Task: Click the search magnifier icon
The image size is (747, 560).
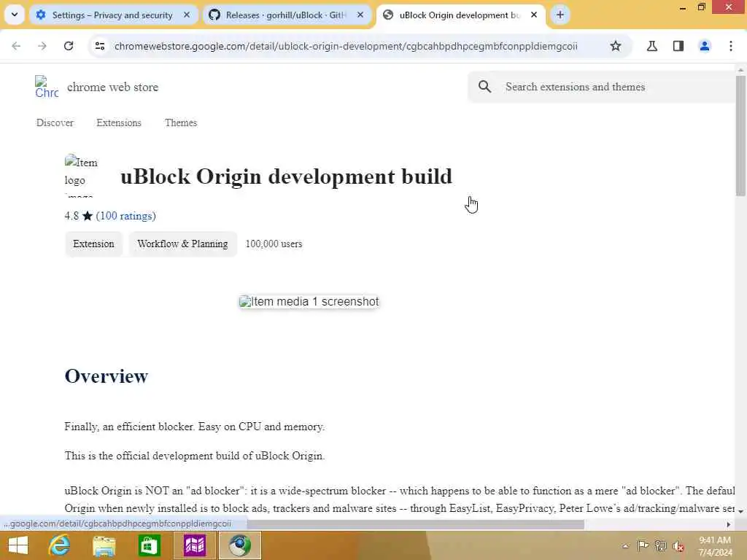Action: point(484,87)
